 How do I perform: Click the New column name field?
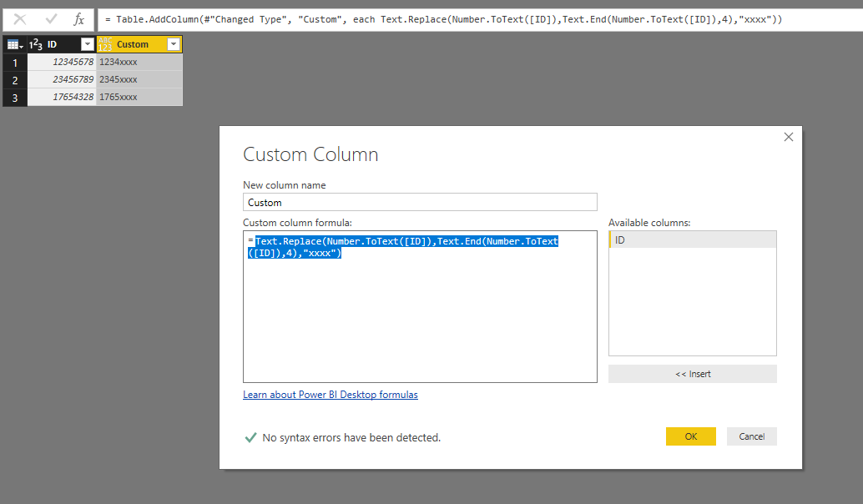point(420,202)
